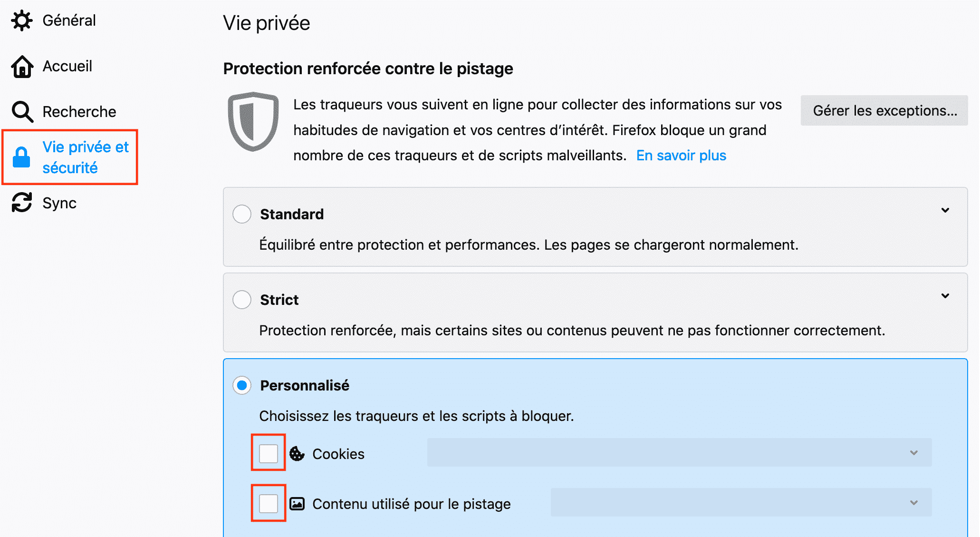Image resolution: width=980 pixels, height=537 pixels.
Task: Expand the Standard section details chevron
Action: point(945,210)
